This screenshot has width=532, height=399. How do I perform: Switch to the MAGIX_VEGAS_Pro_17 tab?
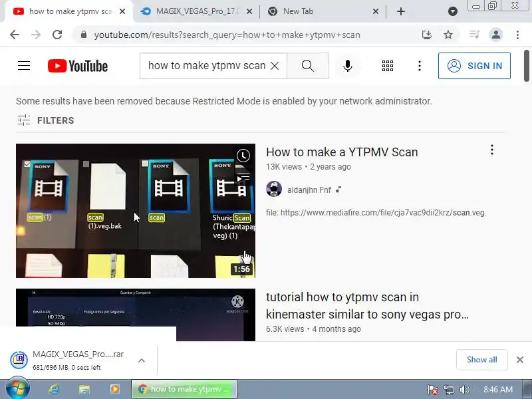click(197, 11)
